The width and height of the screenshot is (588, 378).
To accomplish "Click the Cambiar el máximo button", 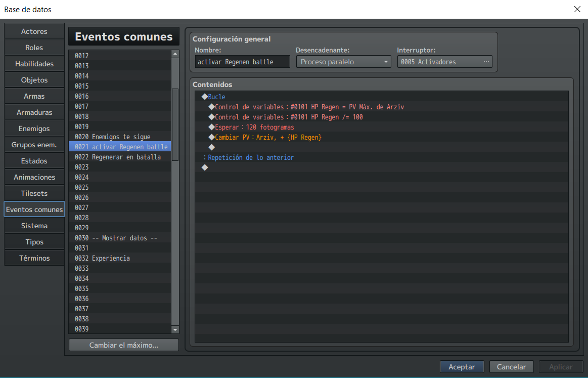I will pyautogui.click(x=124, y=345).
